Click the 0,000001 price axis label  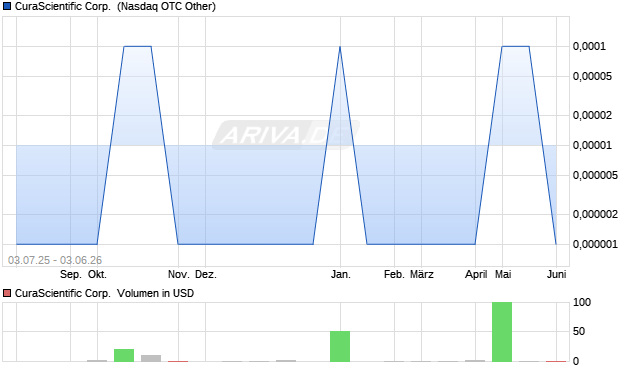tap(595, 244)
